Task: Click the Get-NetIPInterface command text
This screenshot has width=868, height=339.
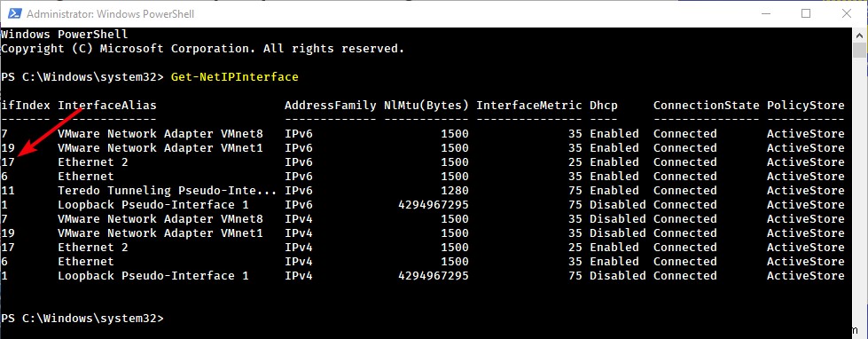Action: coord(235,77)
